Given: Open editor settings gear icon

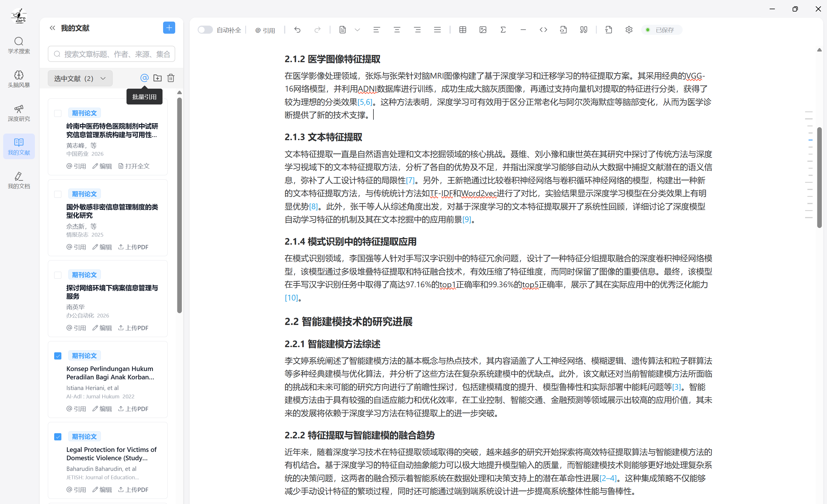Looking at the screenshot, I should [629, 30].
